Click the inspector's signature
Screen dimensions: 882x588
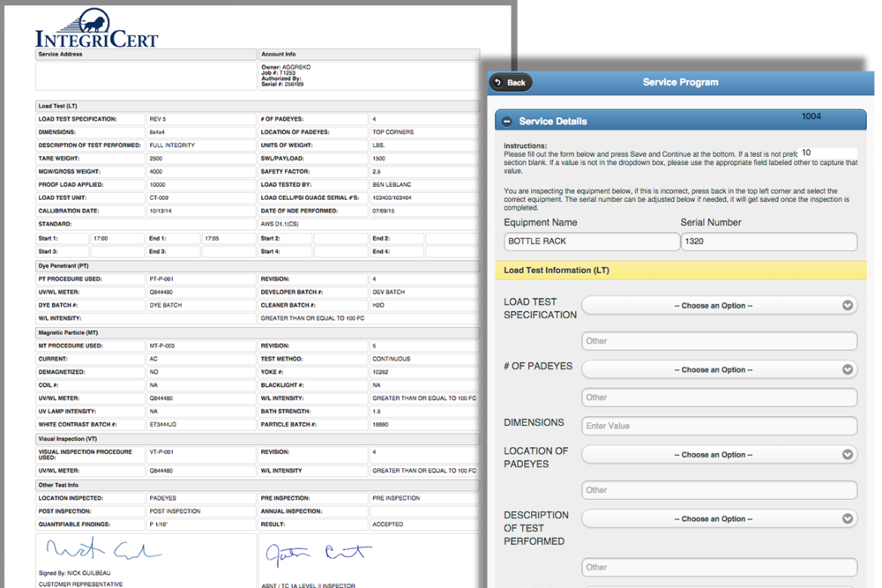click(318, 553)
